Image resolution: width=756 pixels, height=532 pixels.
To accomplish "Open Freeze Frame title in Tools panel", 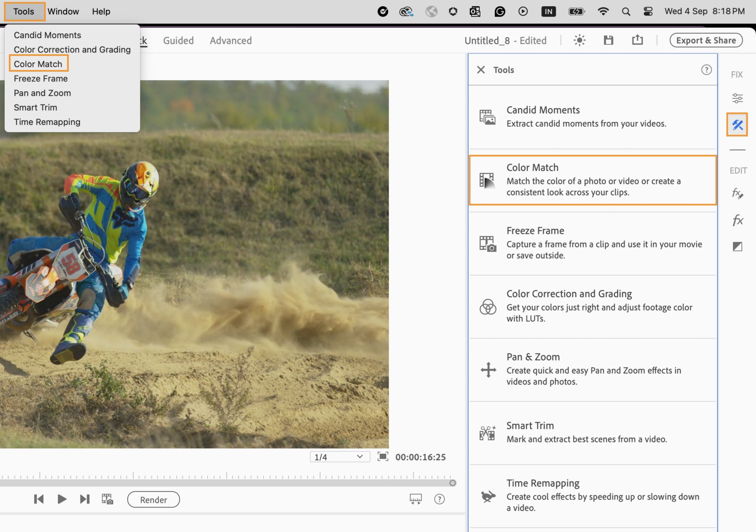I will [535, 231].
